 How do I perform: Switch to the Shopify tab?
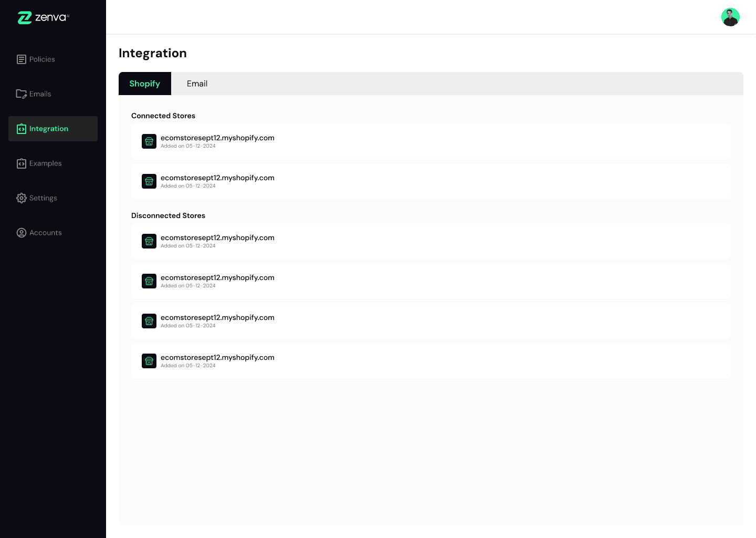pos(145,84)
